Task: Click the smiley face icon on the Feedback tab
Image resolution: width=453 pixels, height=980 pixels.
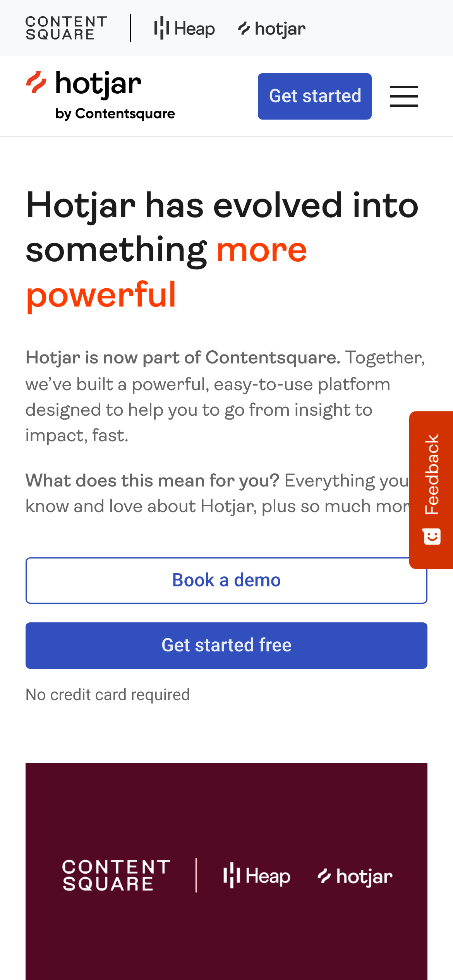Action: [432, 537]
